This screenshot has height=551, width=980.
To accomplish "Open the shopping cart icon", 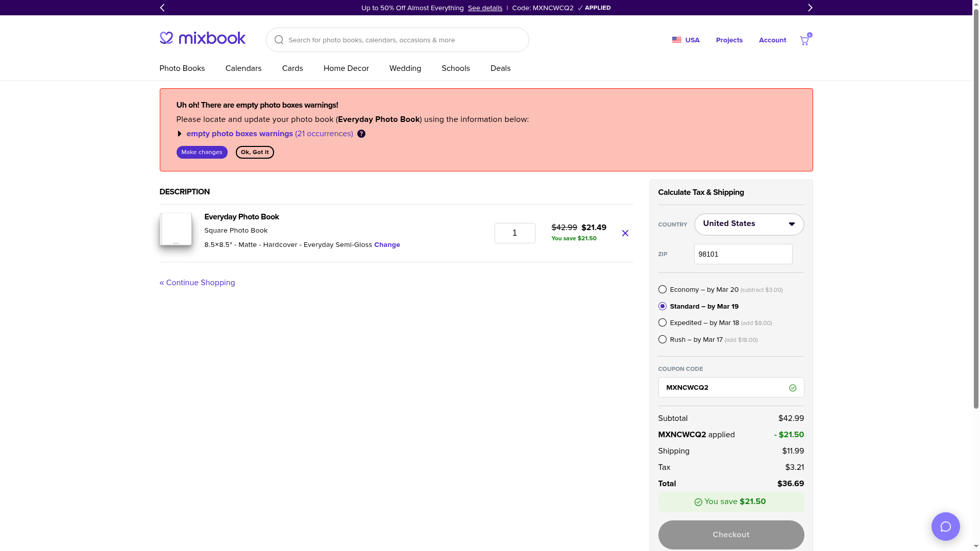I will pos(804,40).
